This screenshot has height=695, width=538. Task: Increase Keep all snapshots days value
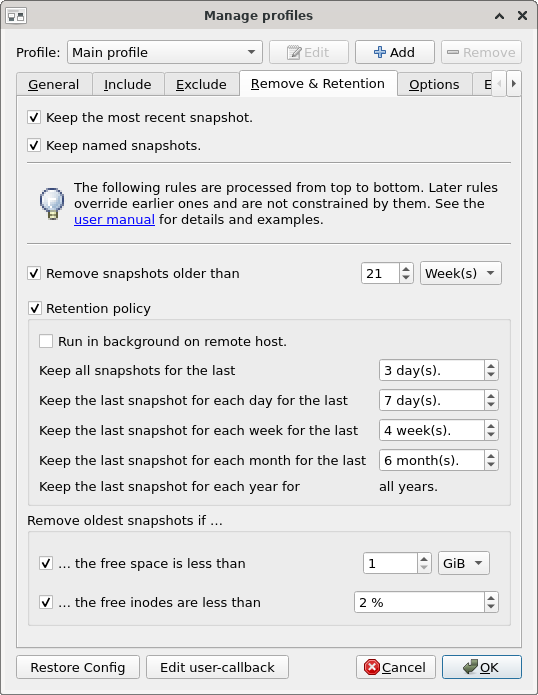point(491,365)
